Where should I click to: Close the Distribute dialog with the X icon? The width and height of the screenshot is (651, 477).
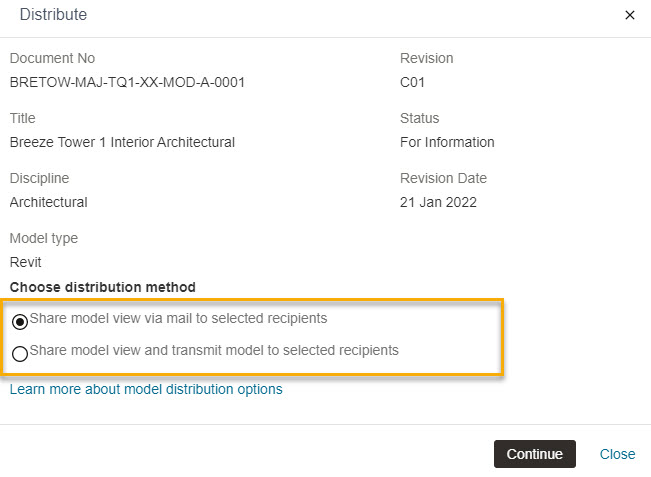(x=629, y=15)
